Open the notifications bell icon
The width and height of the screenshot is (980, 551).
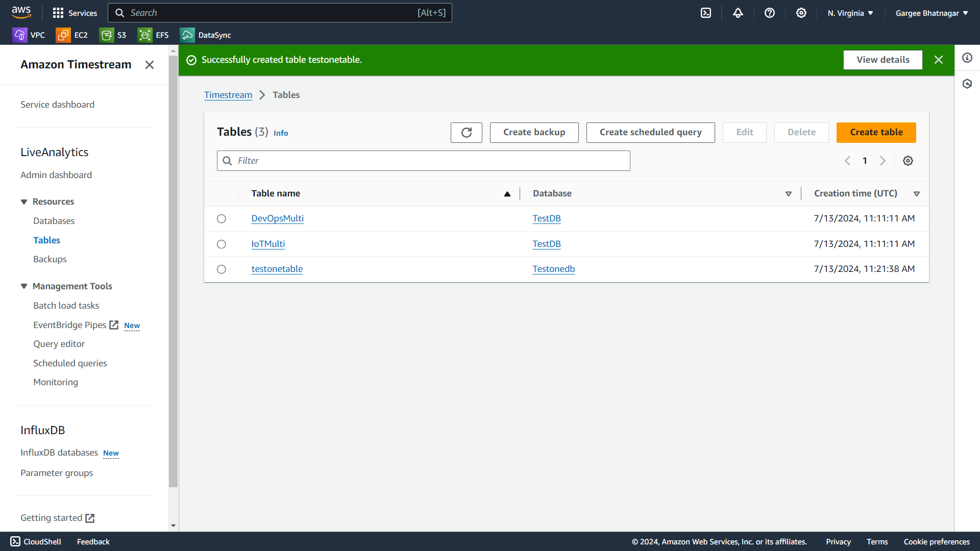click(x=738, y=13)
